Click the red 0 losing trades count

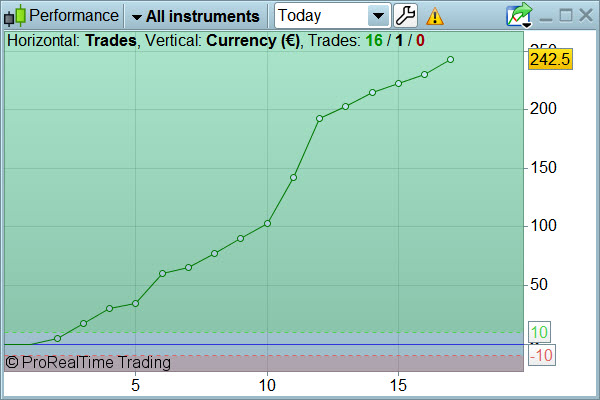click(420, 40)
